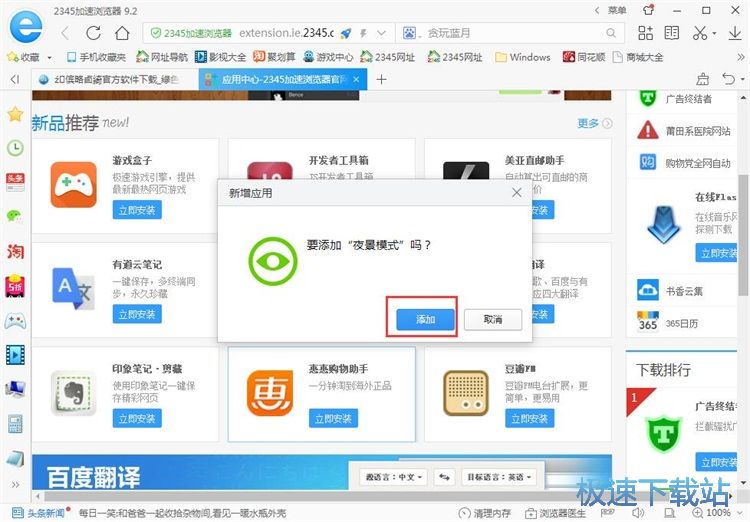The width and height of the screenshot is (750, 522).
Task: Select target language 英语 dropdown
Action: (x=498, y=477)
